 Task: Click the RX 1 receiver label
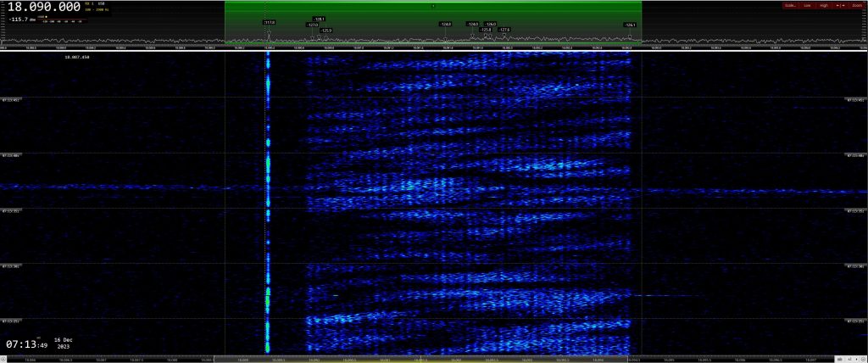pos(89,4)
